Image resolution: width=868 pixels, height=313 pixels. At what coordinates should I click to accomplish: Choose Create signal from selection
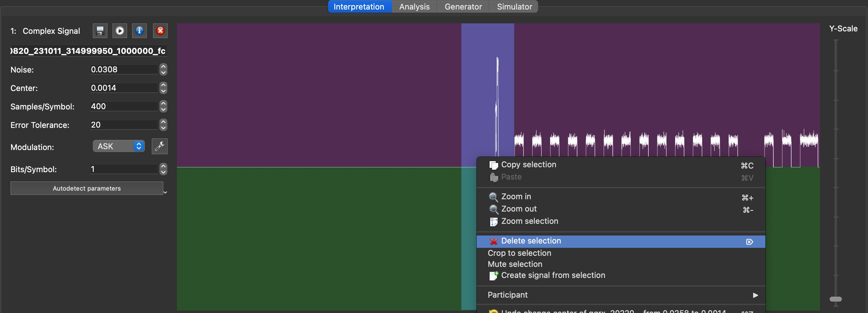(621, 275)
